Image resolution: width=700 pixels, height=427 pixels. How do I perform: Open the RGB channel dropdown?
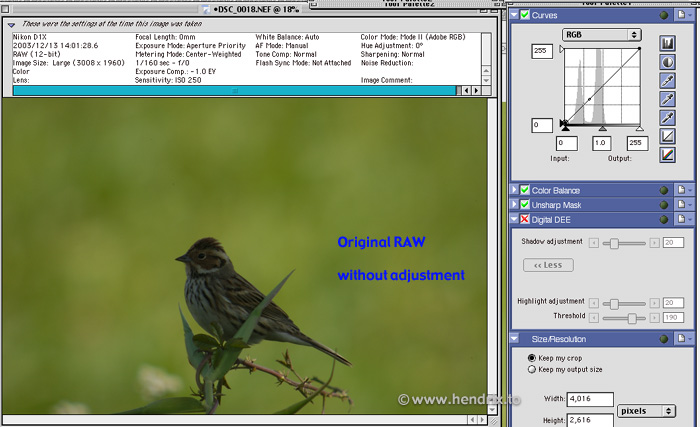coord(601,34)
